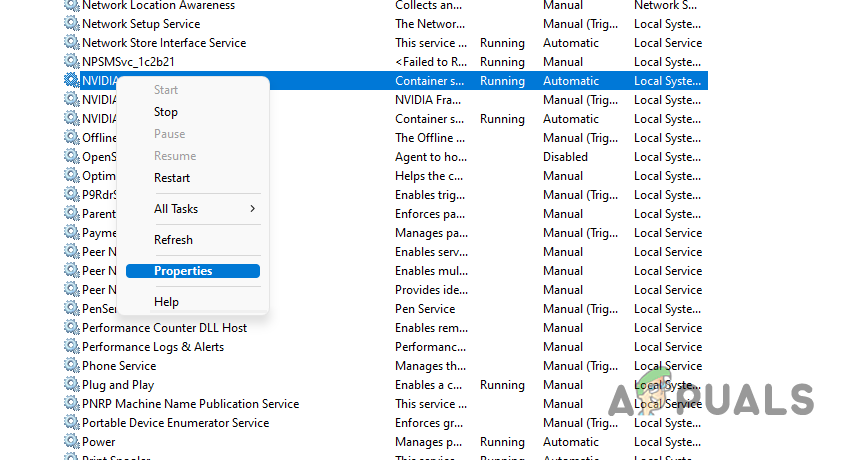Click Automatic startup type of Power row

click(x=571, y=441)
